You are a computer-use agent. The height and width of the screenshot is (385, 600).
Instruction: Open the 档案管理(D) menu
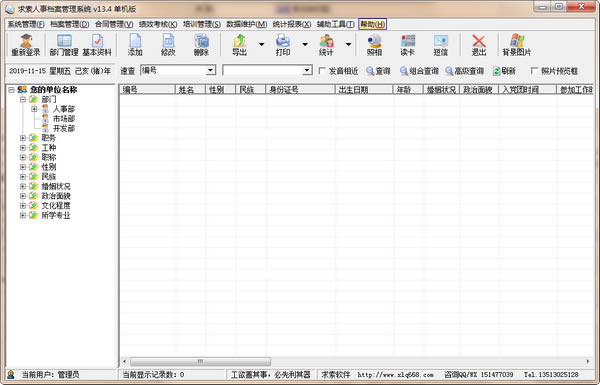pos(70,24)
